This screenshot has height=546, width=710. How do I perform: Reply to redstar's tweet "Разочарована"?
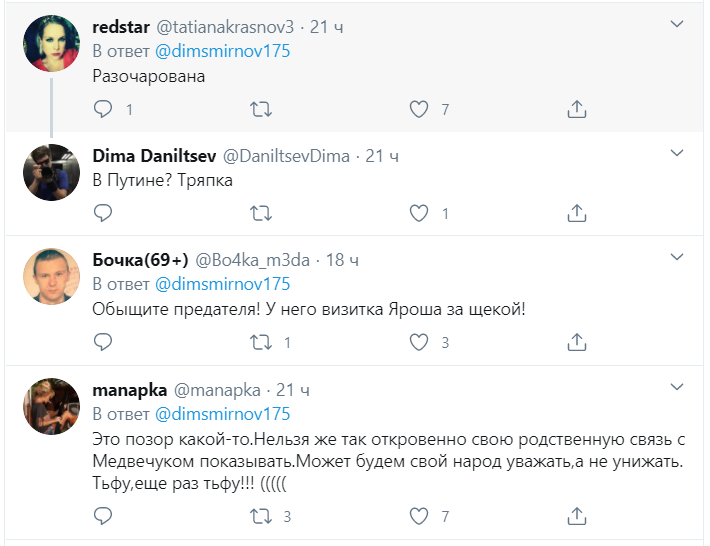(102, 108)
